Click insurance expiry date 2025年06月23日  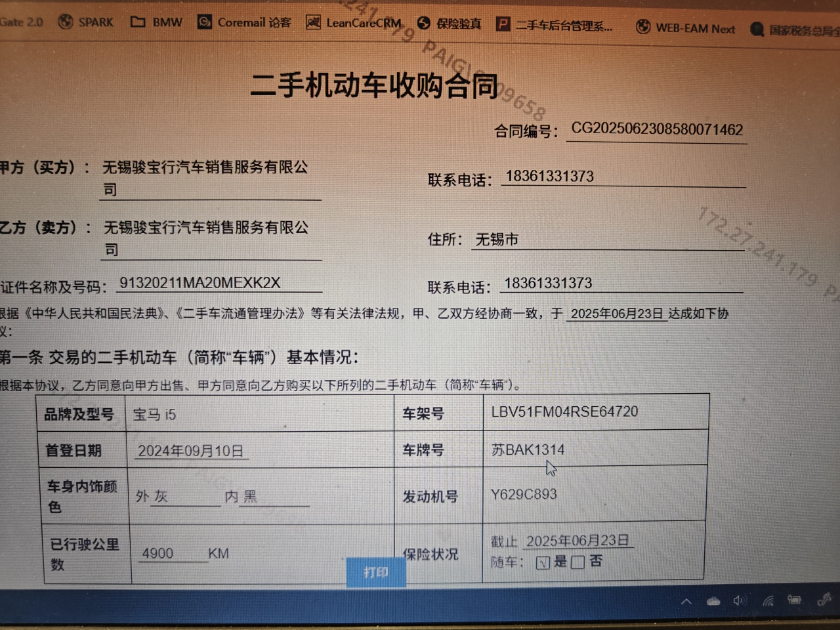click(x=577, y=541)
